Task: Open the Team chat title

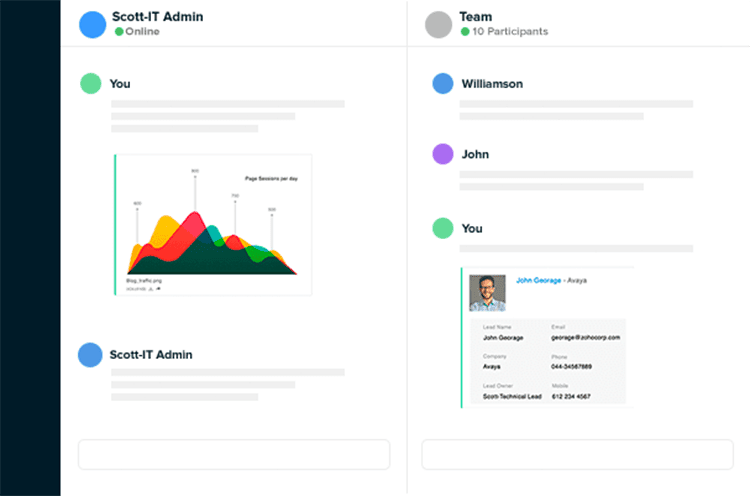Action: [475, 17]
